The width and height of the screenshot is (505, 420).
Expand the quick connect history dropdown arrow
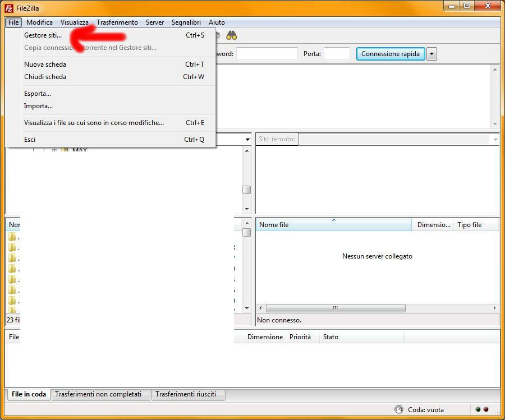coord(431,54)
